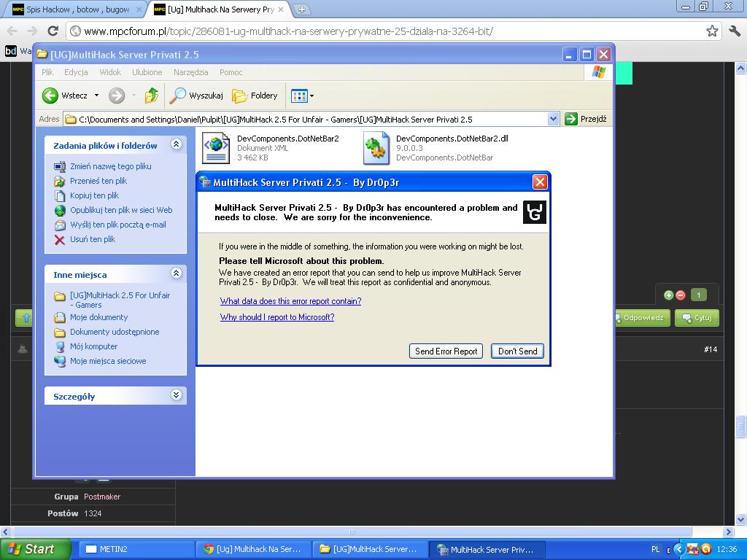This screenshot has width=747, height=560.
Task: Switch to MultiHack Server Priv taskbar item
Action: 486,549
